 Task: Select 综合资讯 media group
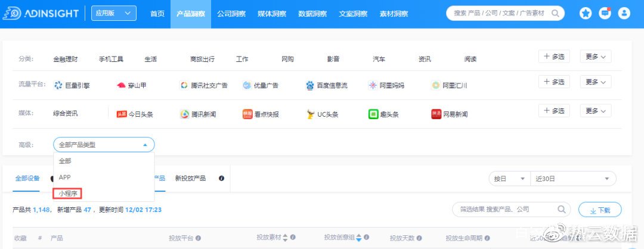[x=66, y=114]
